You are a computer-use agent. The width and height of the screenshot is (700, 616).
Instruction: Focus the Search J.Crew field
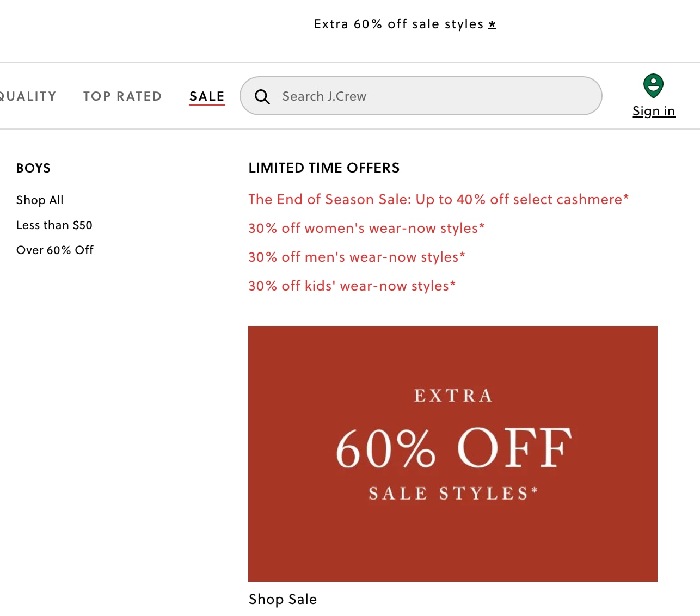coord(421,96)
